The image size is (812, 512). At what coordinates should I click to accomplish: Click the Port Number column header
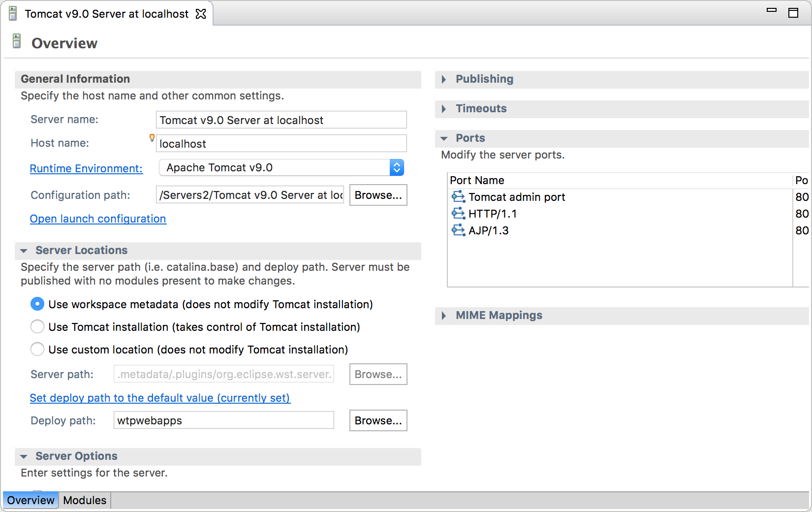coord(802,180)
